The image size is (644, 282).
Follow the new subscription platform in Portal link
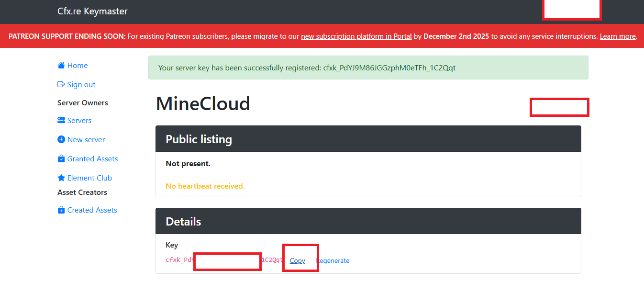pos(356,36)
